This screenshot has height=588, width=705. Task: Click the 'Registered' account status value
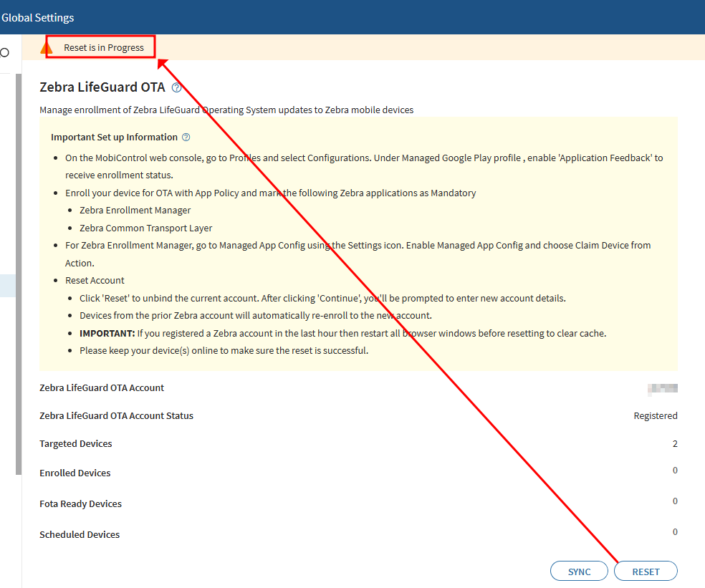point(655,415)
